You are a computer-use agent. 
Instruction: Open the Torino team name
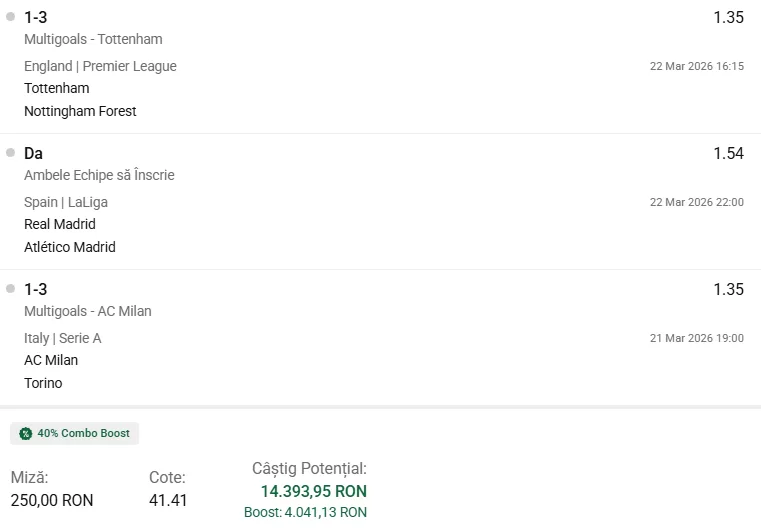(x=43, y=383)
